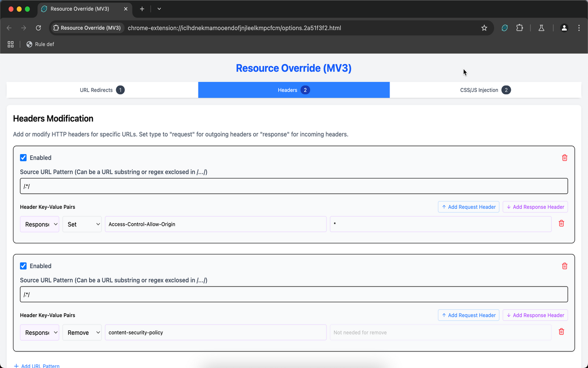Disable the second Enabled checkbox

point(23,266)
